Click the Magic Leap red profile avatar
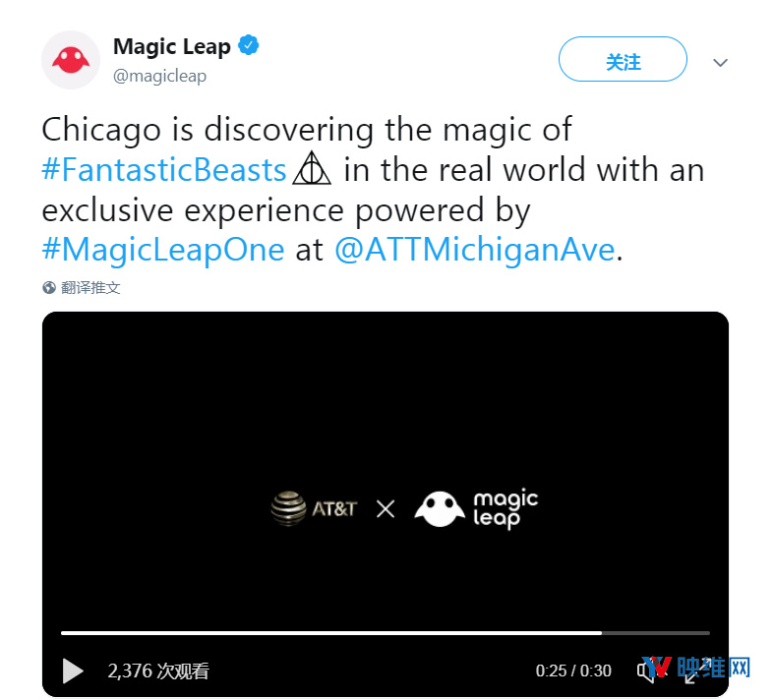This screenshot has width=773, height=700. click(x=71, y=60)
